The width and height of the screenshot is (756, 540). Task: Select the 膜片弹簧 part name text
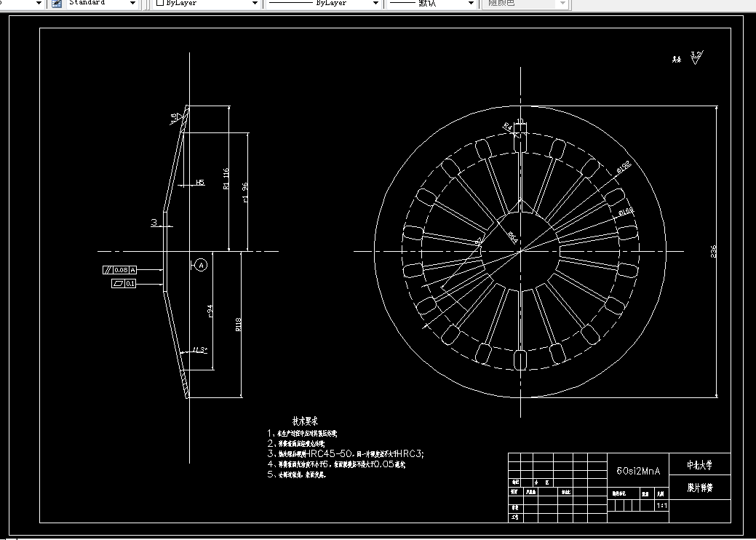(x=699, y=488)
